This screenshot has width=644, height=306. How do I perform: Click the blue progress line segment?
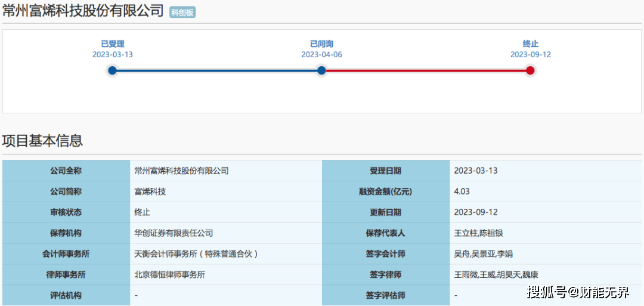(217, 70)
